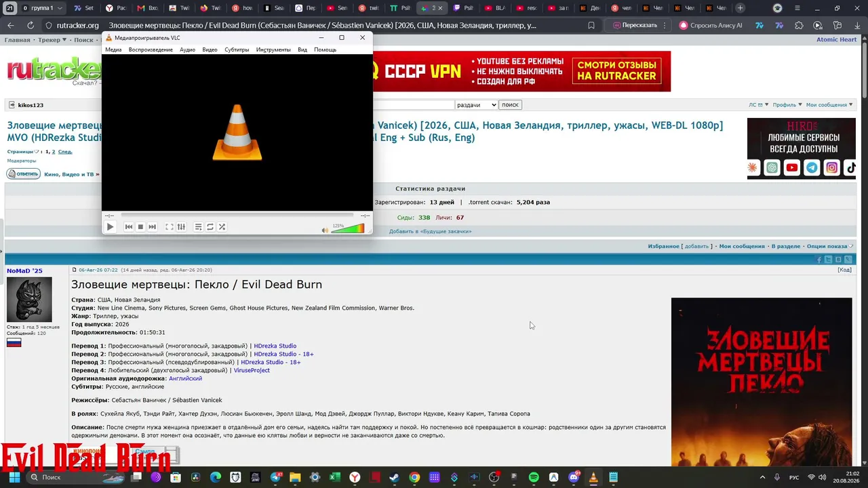Open the HDRezka Studio - 18+ link for Перевод 2

pyautogui.click(x=283, y=354)
